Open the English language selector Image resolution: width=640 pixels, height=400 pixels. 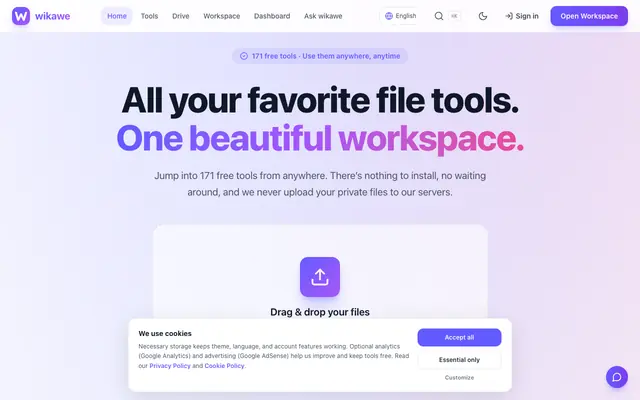tap(400, 16)
